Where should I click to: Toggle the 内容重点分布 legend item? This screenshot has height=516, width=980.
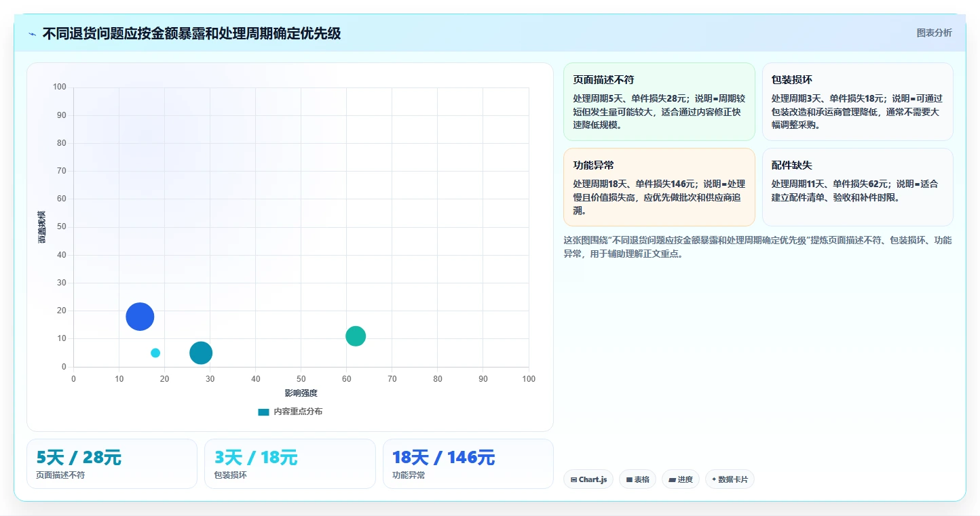290,412
